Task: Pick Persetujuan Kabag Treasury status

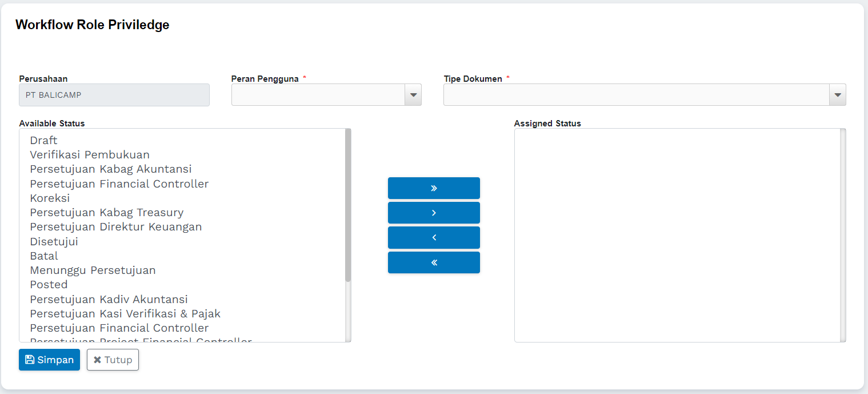Action: click(x=107, y=212)
